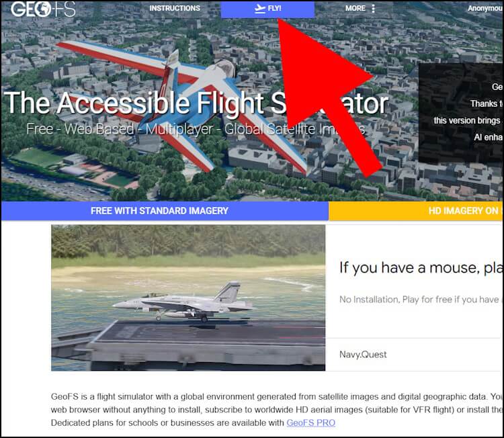The width and height of the screenshot is (504, 438).
Task: Click 'The Accessible Flight Simulator' headline
Action: click(x=196, y=103)
